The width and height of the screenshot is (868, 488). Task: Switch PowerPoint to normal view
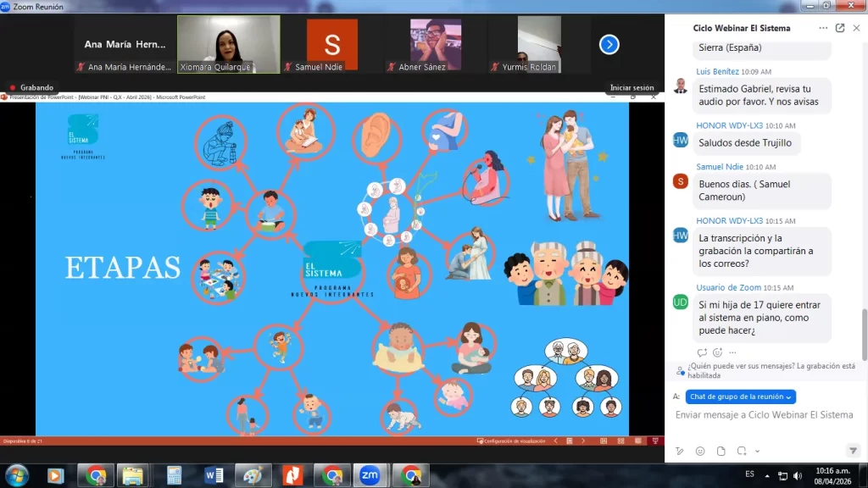604,441
